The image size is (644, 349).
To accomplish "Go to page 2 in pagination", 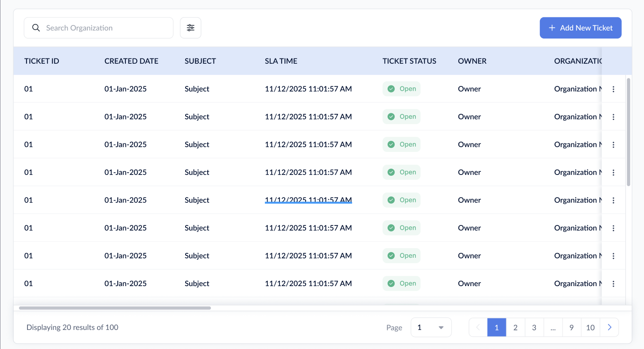I will click(516, 327).
